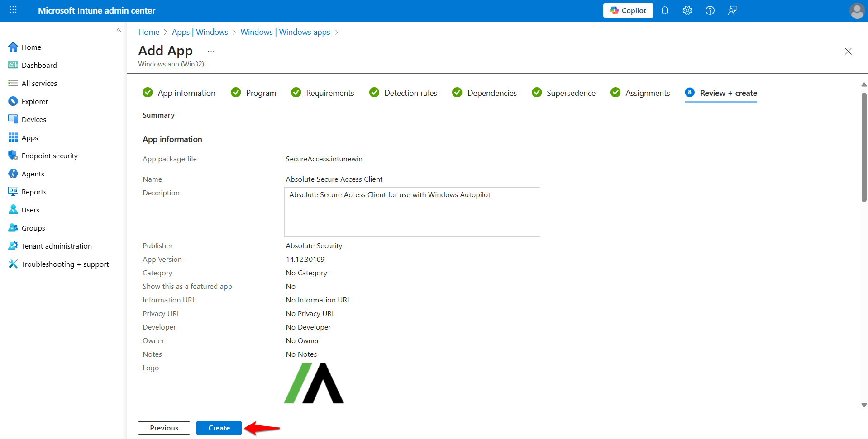This screenshot has width=868, height=439.
Task: Select the No Developer value
Action: pyautogui.click(x=308, y=327)
